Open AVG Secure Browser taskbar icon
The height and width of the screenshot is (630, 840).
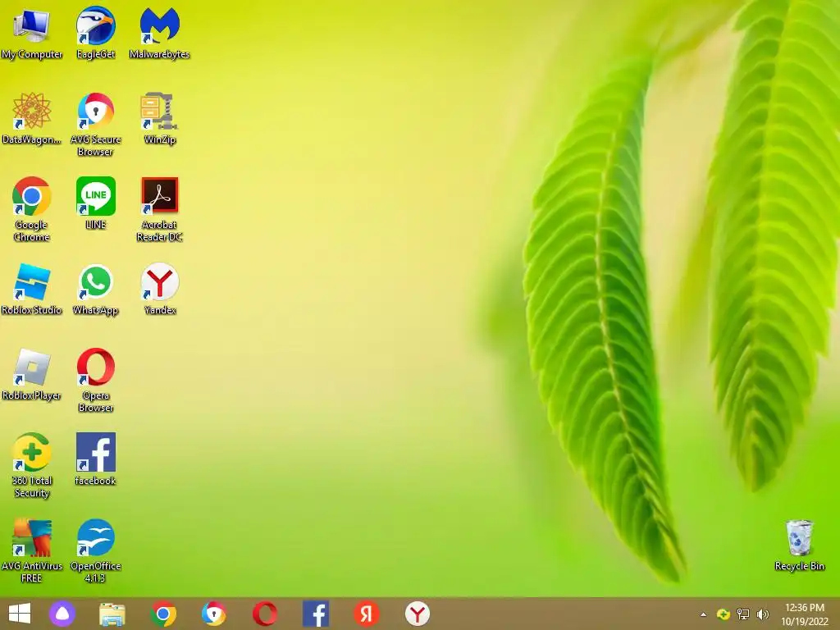(x=214, y=614)
